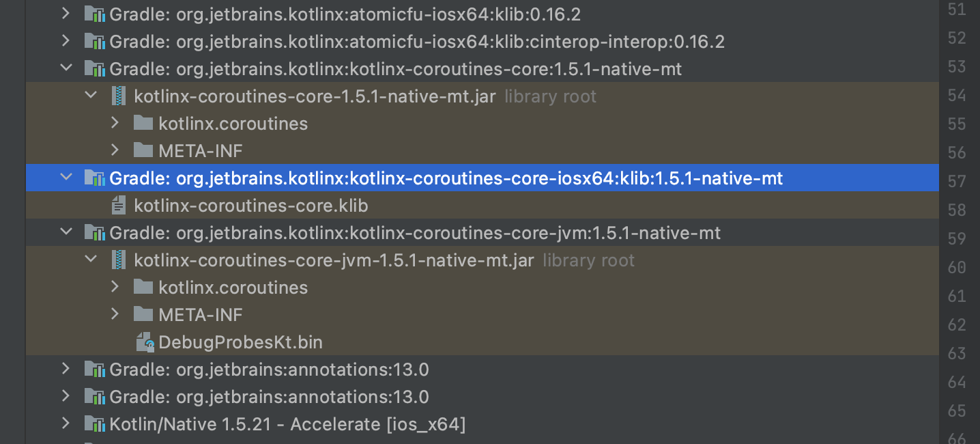Click the DebugProbesKt.bin file icon

click(145, 342)
